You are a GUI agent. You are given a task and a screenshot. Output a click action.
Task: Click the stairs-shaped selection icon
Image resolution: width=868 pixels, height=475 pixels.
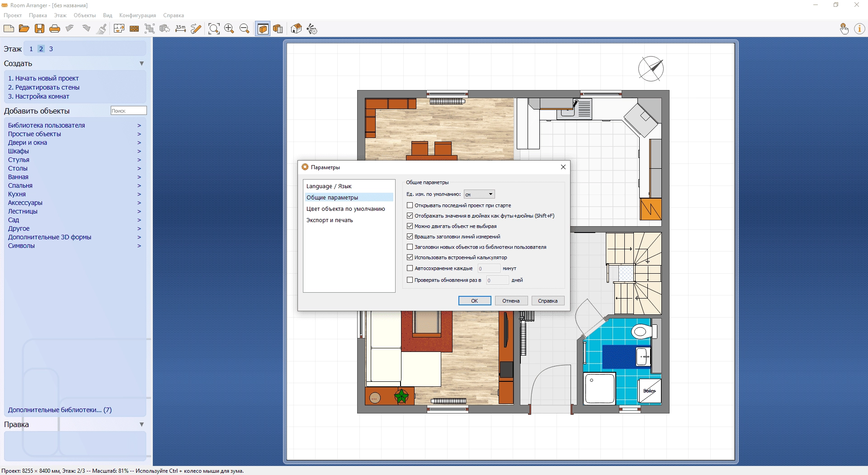[x=150, y=29]
